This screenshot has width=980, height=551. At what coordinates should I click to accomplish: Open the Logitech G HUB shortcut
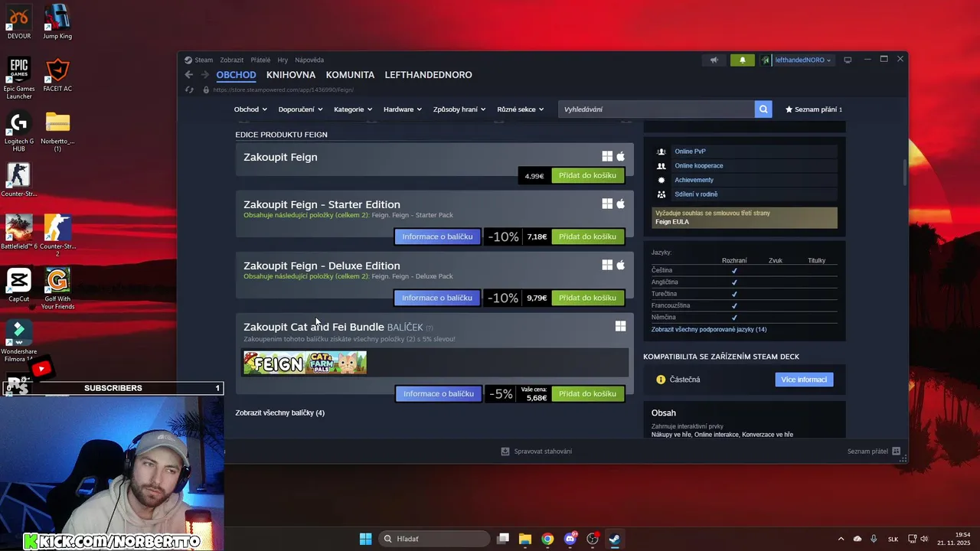(18, 132)
